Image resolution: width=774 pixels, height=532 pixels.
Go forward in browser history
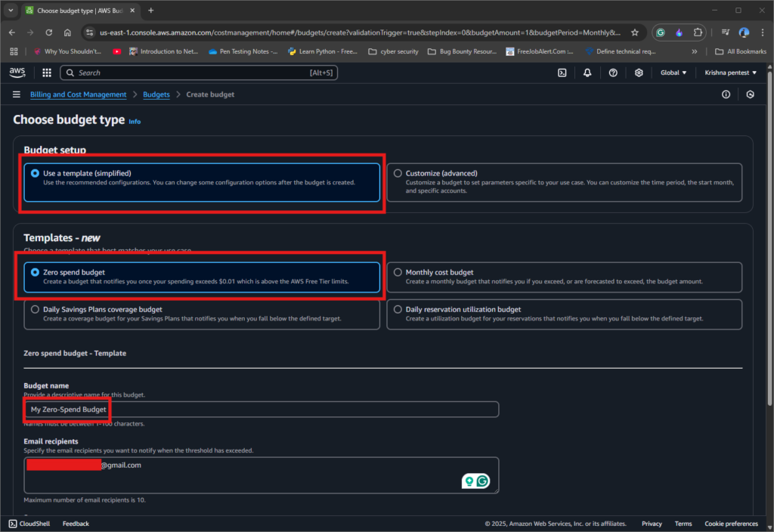pos(30,32)
